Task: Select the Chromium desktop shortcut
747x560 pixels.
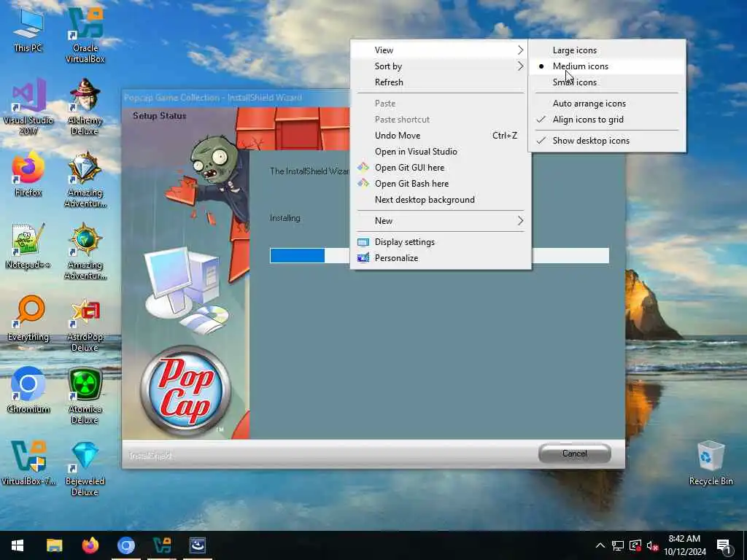Action: pos(28,391)
